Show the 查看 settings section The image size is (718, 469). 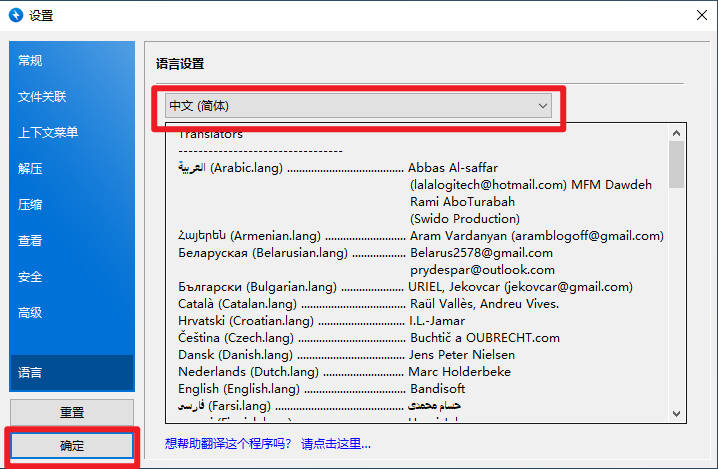(30, 241)
